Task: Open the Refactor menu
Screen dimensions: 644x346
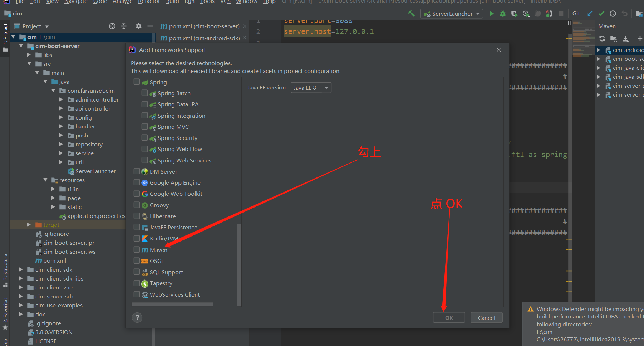Action: [x=149, y=2]
